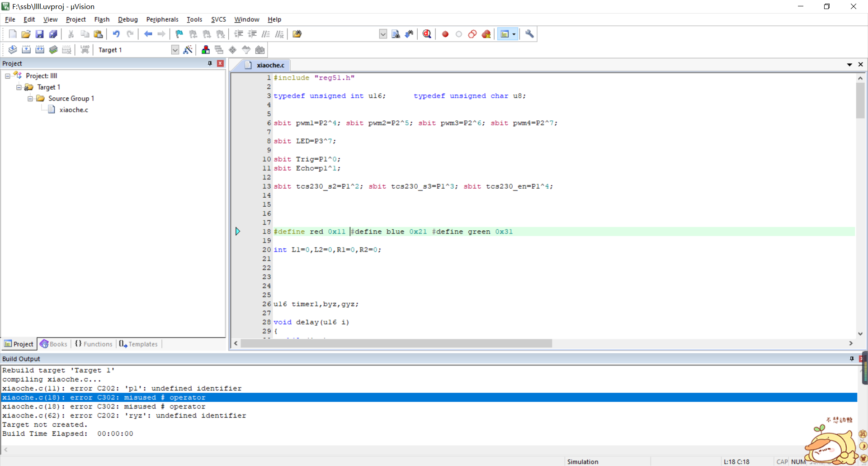The width and height of the screenshot is (868, 466).
Task: Translate current file icon
Action: click(x=13, y=50)
